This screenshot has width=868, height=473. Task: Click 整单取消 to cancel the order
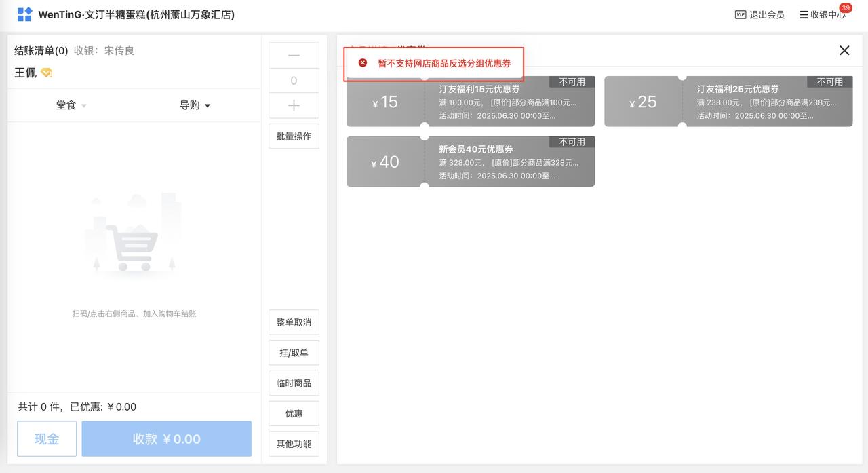pyautogui.click(x=294, y=322)
